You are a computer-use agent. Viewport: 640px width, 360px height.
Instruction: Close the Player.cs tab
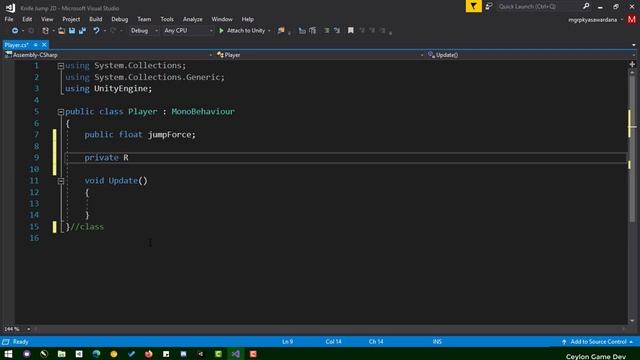pyautogui.click(x=44, y=45)
